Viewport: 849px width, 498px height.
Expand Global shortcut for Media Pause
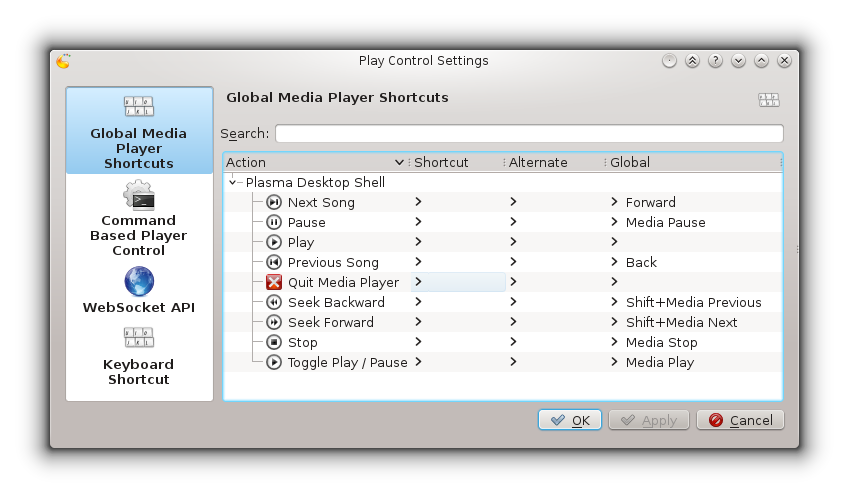tap(614, 222)
